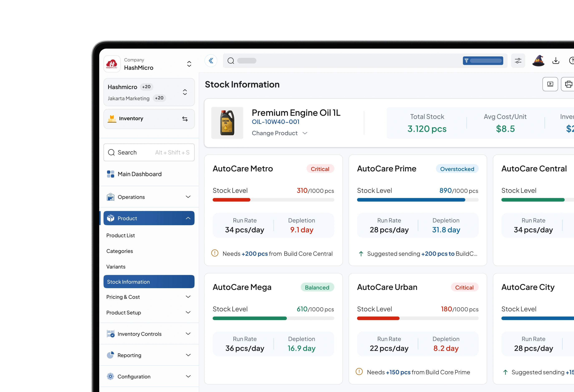Click the 16.9 day depletion value
Image resolution: width=574 pixels, height=392 pixels.
point(302,348)
